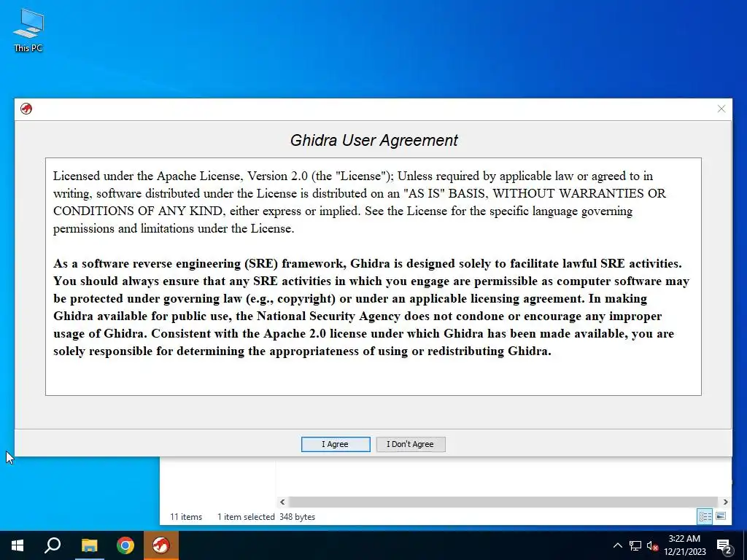This screenshot has height=560, width=747.
Task: Click File Explorer horizontal scrollbar right arrow
Action: [x=725, y=502]
